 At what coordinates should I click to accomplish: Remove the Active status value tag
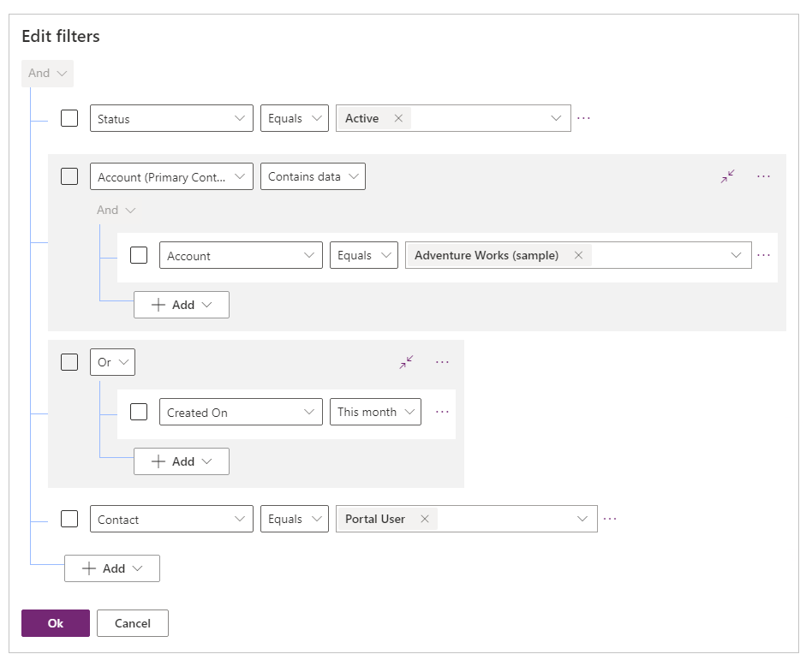tap(398, 119)
